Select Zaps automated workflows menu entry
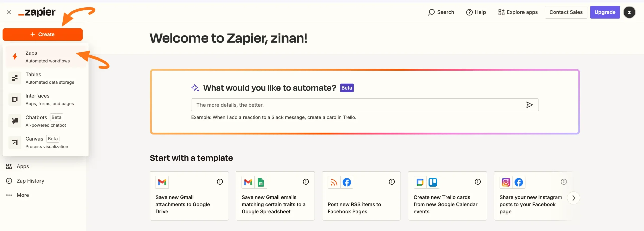Screen dimensions: 644x231 point(46,57)
